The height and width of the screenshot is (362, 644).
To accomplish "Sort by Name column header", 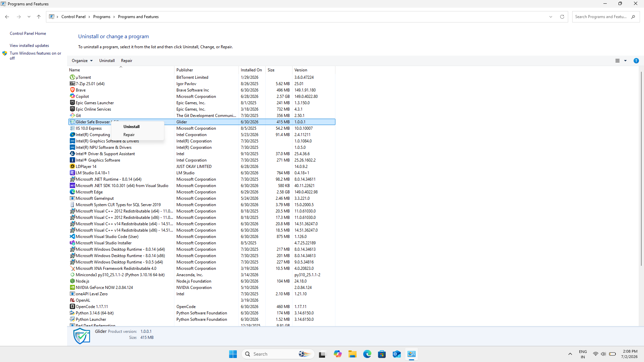I will [121, 70].
